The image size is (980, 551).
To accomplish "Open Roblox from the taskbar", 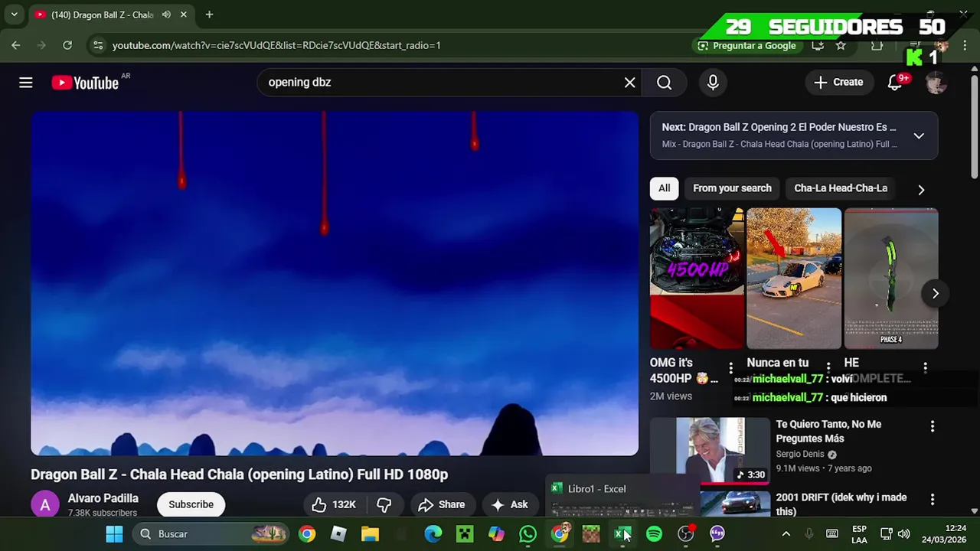I will click(338, 534).
